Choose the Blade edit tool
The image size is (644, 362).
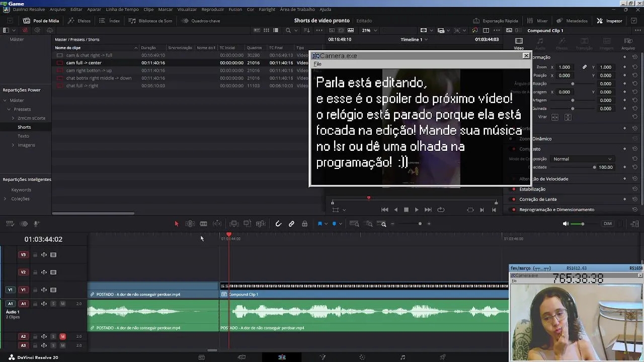point(203,224)
